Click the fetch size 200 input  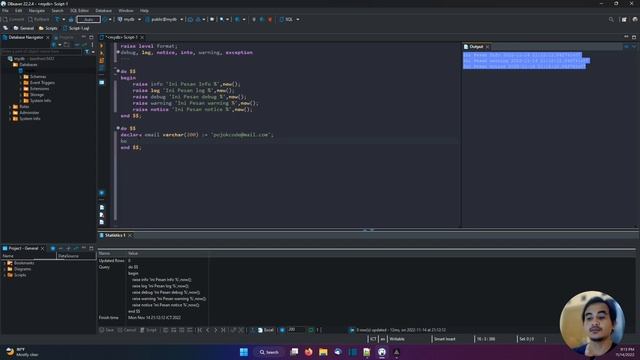296,329
